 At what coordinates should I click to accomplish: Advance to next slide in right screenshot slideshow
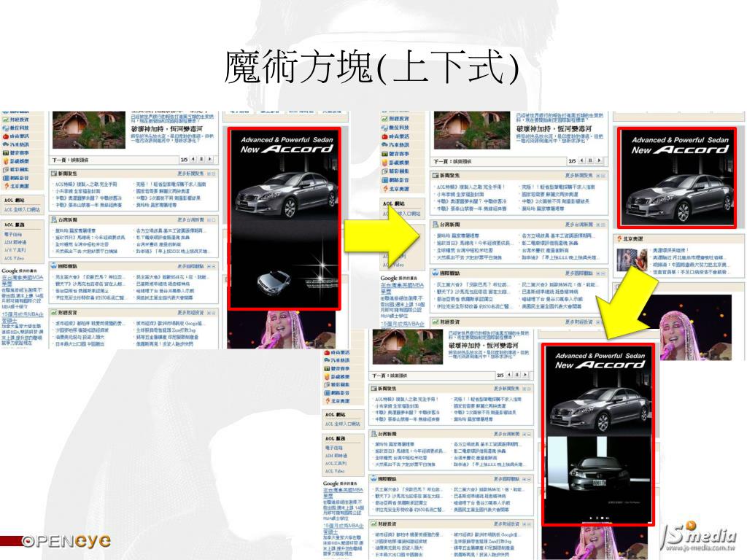click(600, 161)
